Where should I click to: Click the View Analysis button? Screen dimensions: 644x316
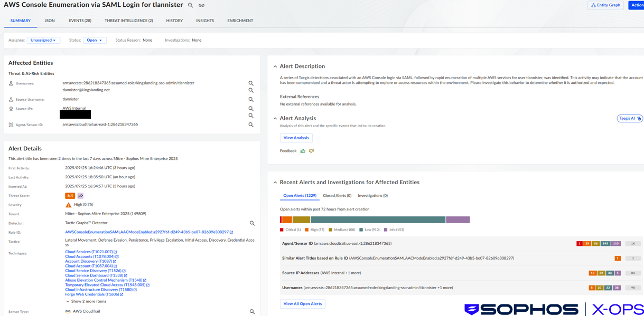(x=296, y=137)
